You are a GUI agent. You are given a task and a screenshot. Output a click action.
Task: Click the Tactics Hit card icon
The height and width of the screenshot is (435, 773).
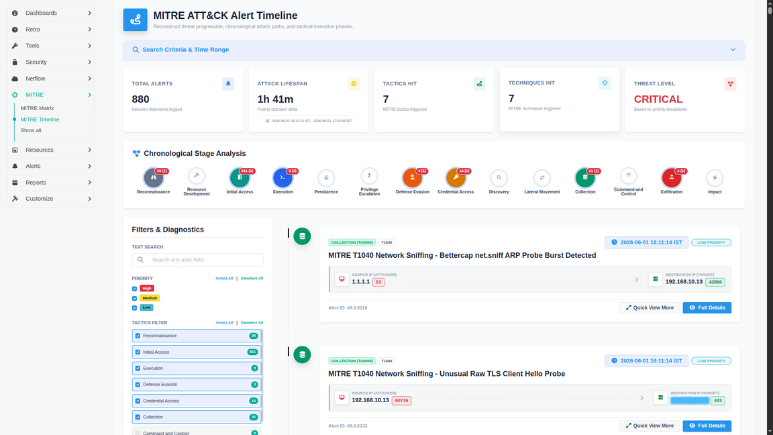click(479, 84)
